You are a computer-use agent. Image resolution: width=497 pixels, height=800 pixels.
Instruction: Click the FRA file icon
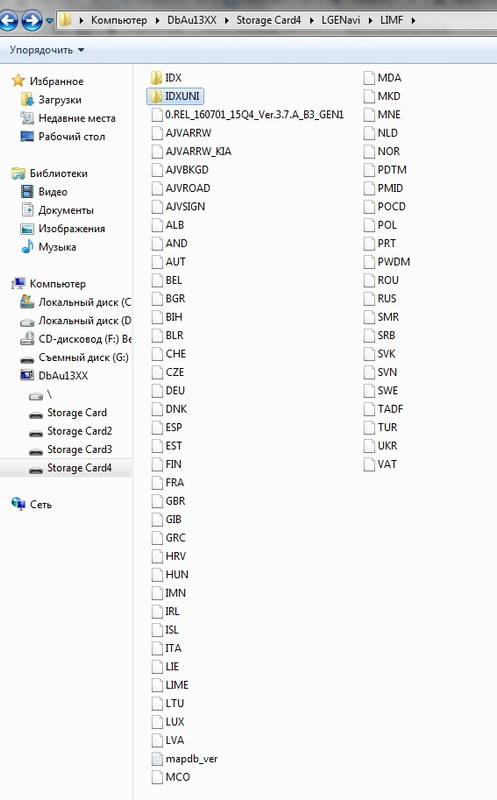(x=157, y=482)
